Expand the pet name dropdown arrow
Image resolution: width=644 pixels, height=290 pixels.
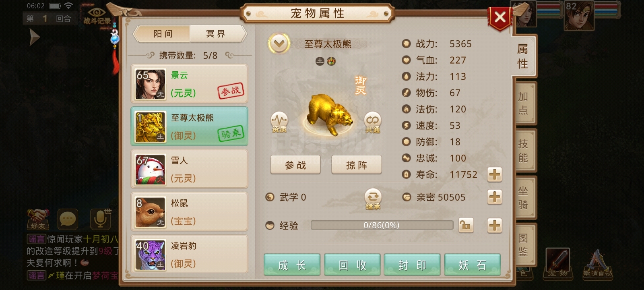tap(279, 43)
